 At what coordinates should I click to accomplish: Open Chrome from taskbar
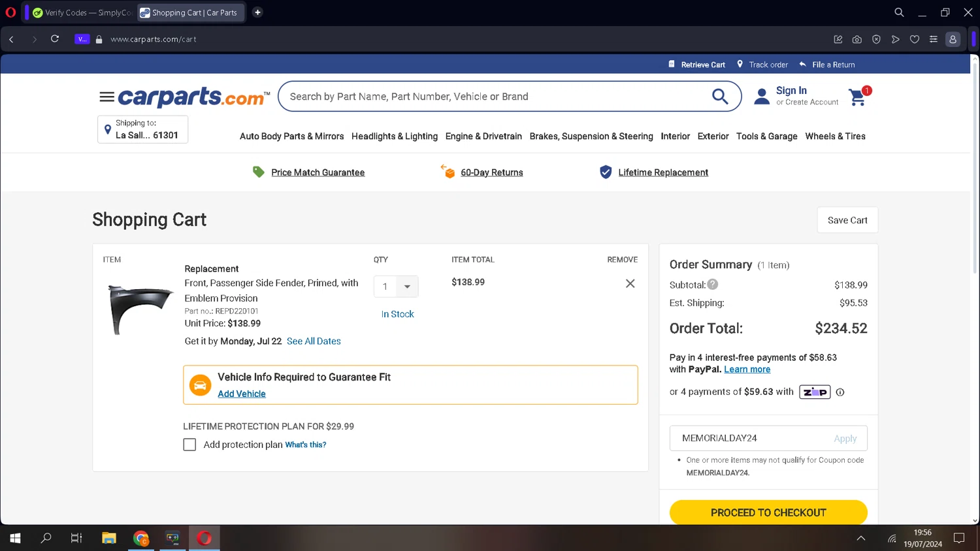141,538
